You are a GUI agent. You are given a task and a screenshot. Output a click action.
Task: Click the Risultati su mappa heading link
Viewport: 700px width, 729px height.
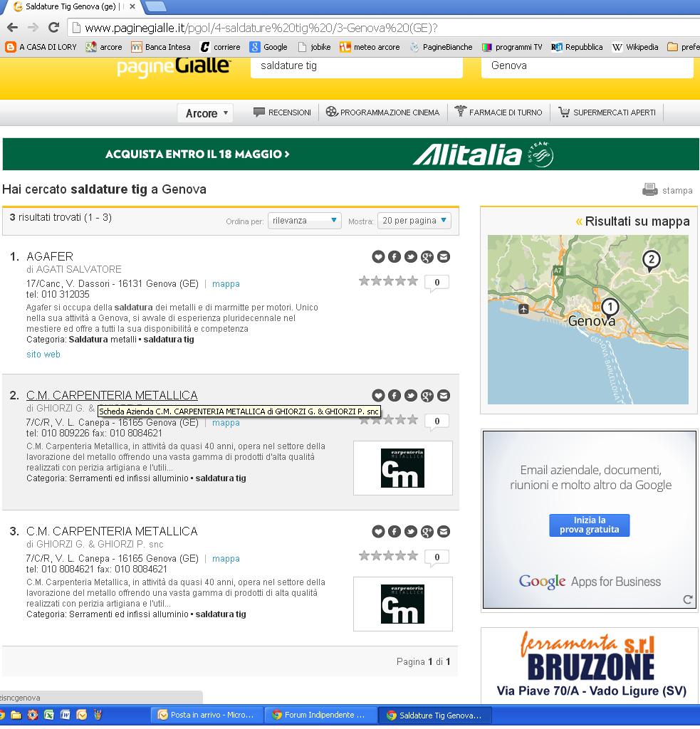632,221
